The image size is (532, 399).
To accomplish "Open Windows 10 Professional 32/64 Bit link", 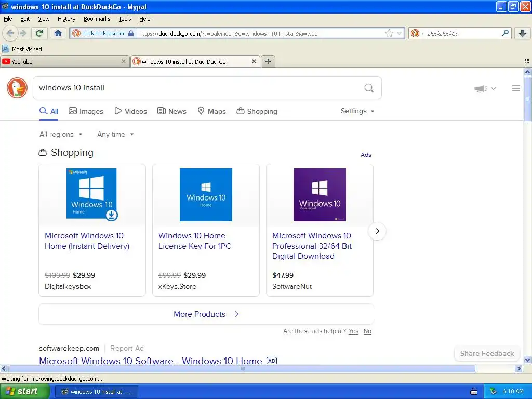I will pyautogui.click(x=312, y=246).
